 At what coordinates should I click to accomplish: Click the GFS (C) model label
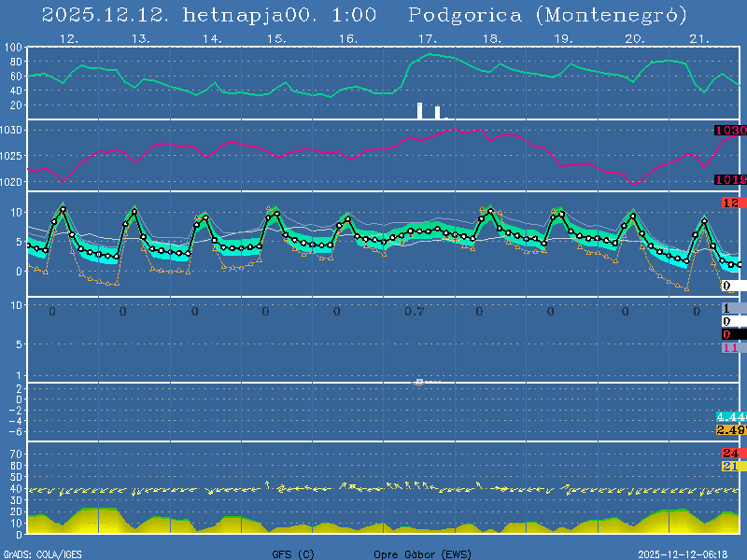pos(293,554)
